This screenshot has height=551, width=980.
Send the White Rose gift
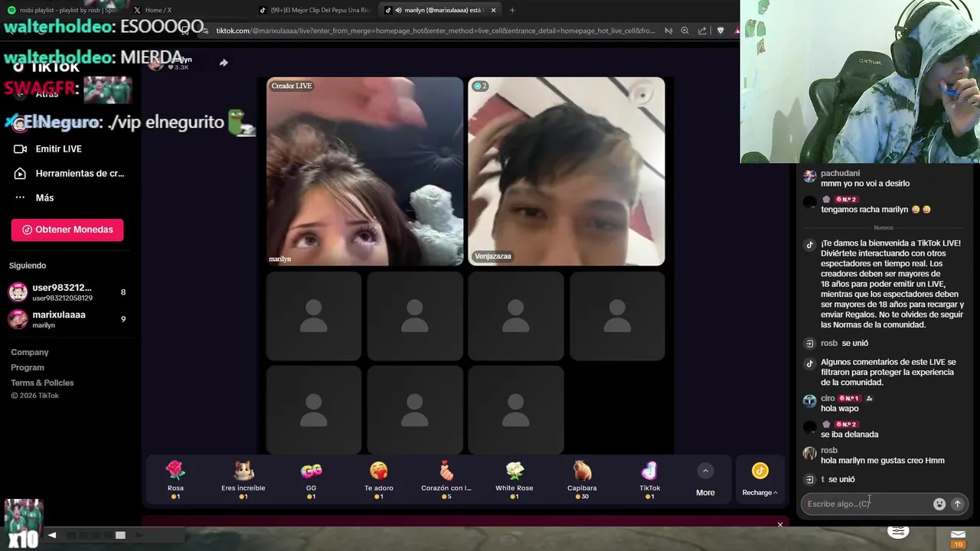[514, 481]
